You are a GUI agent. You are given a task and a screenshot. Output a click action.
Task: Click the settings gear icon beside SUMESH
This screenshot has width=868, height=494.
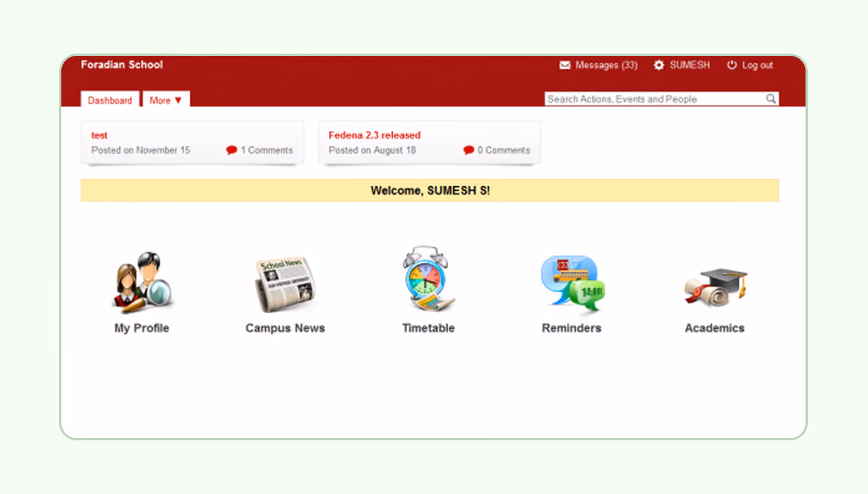point(659,65)
